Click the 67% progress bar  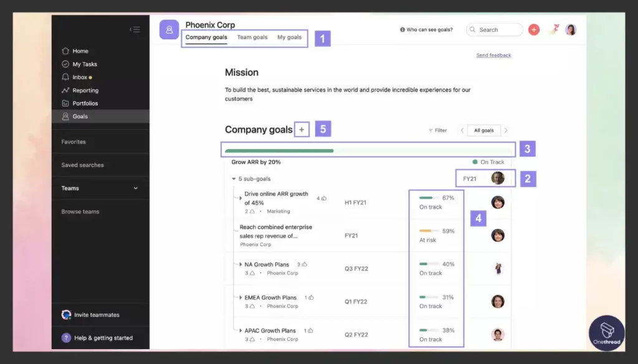click(429, 198)
